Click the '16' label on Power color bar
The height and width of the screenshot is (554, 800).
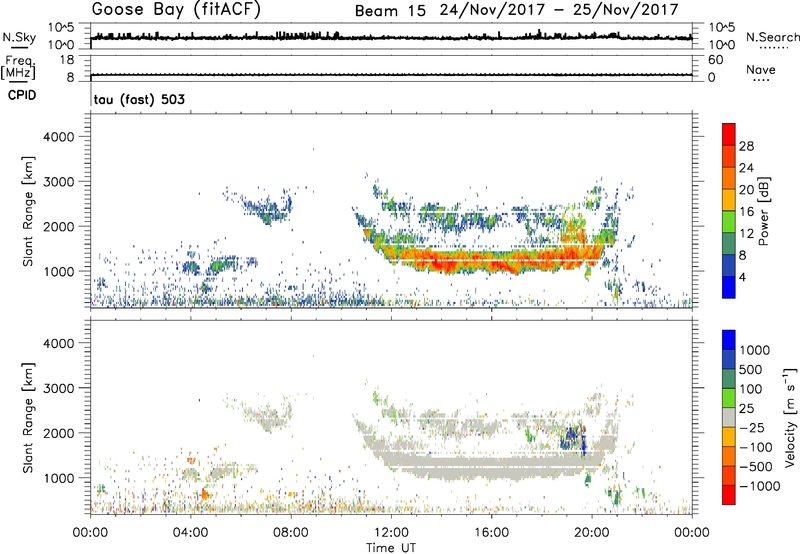click(746, 212)
